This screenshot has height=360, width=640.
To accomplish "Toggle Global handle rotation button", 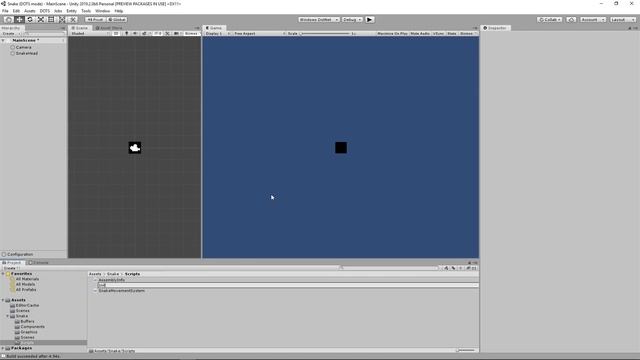I will tap(117, 20).
